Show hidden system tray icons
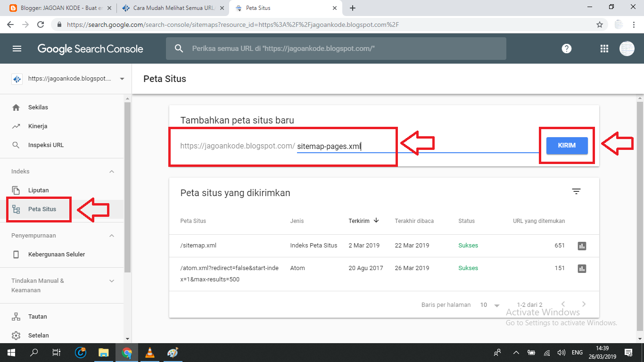The image size is (644, 362). coord(516,353)
